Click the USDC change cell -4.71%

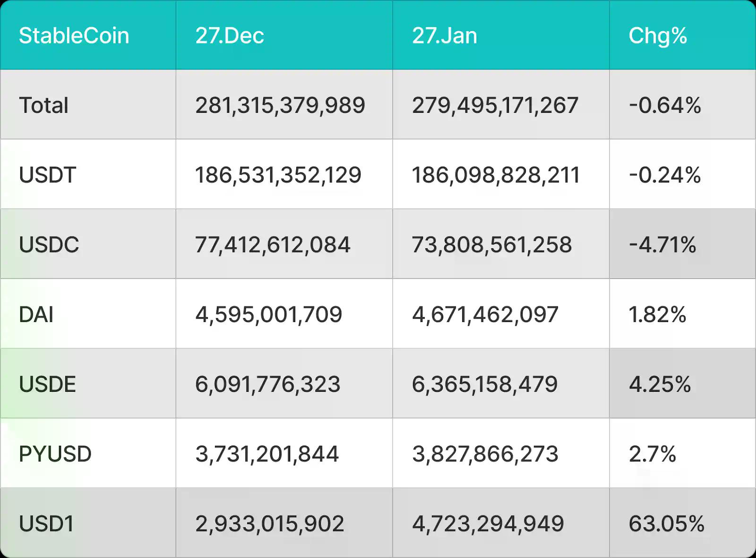tap(662, 245)
